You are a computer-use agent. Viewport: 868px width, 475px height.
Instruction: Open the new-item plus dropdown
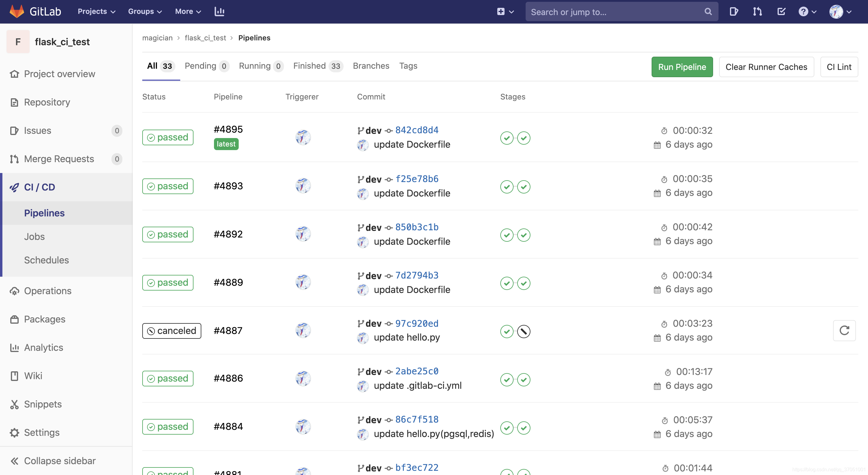click(505, 11)
